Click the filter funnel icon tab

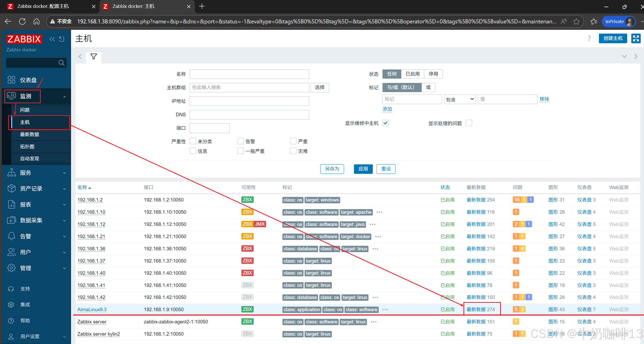93,56
